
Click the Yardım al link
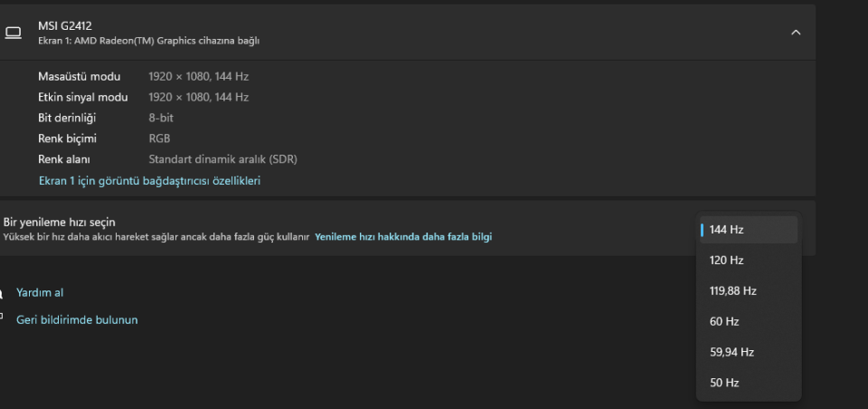[x=40, y=292]
